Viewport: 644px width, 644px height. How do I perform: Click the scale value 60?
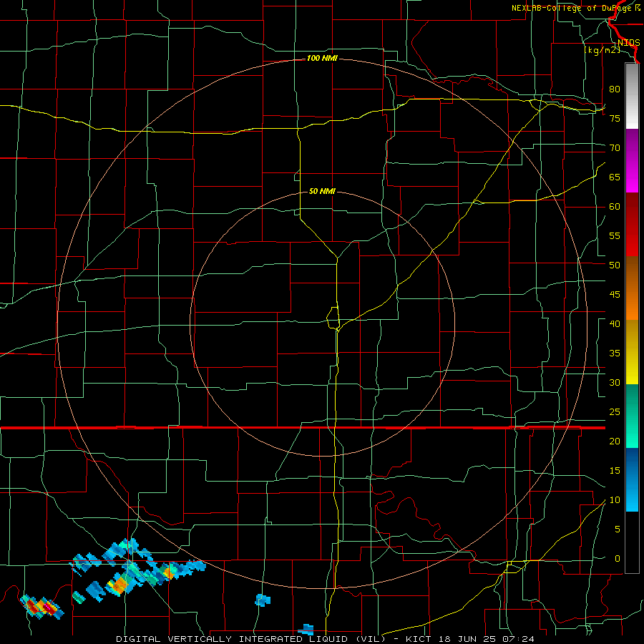coord(615,207)
